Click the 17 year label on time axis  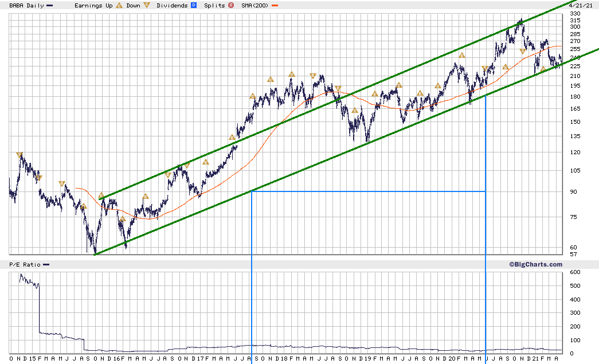pyautogui.click(x=200, y=358)
